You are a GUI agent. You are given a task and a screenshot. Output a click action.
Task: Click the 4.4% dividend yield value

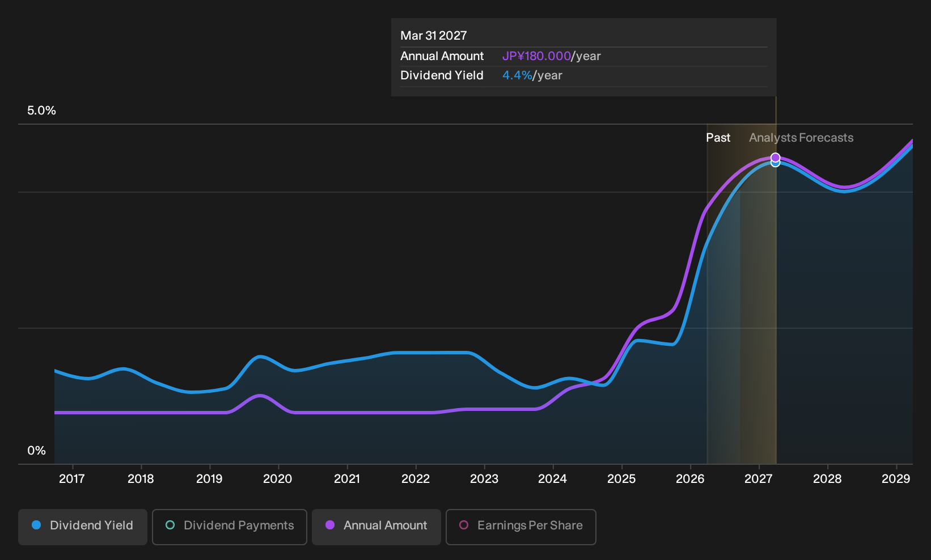pos(517,75)
